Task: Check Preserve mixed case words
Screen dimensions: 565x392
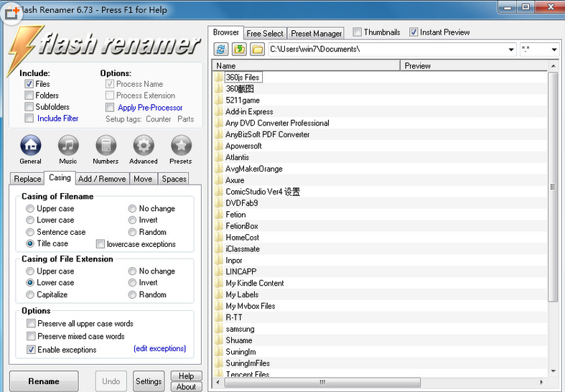Action: coord(31,336)
